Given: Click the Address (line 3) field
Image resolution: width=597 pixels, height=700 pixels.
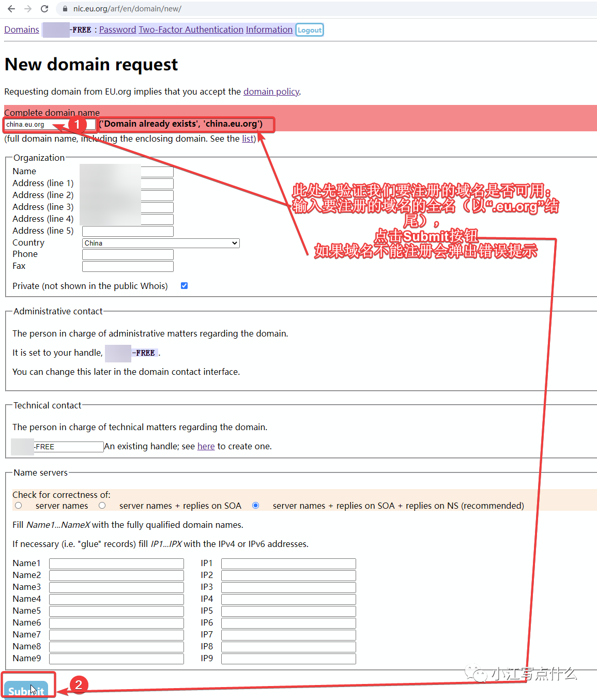Looking at the screenshot, I should [x=128, y=207].
